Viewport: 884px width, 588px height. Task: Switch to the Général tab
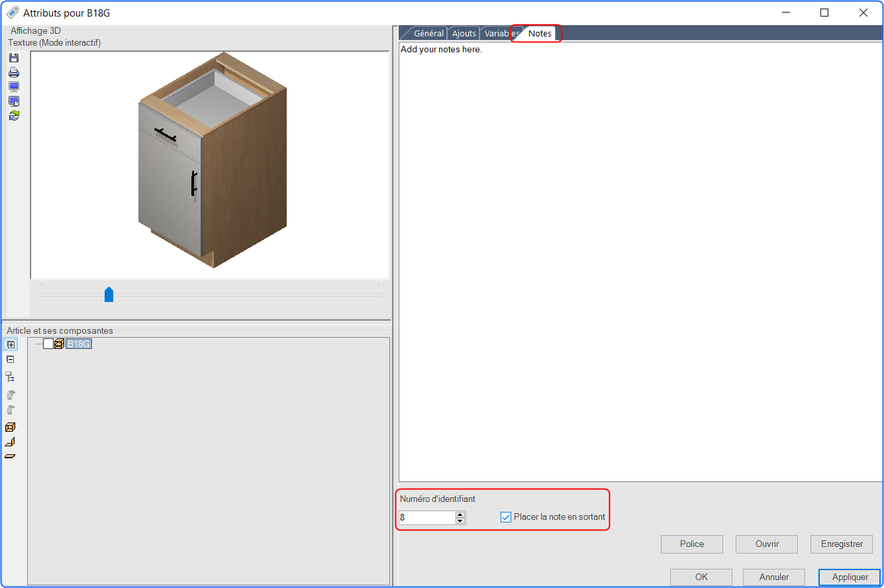(x=428, y=34)
